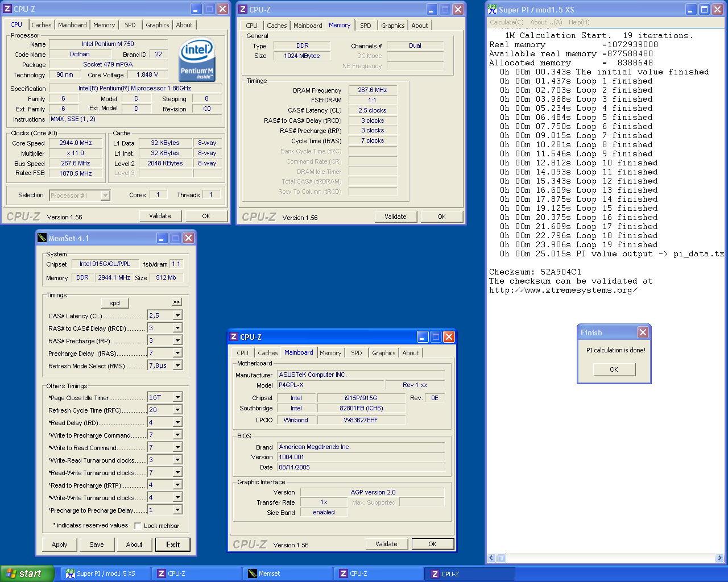Click DRAM Frequency value 267.6 MHz
The height and width of the screenshot is (582, 728).
pyautogui.click(x=373, y=90)
